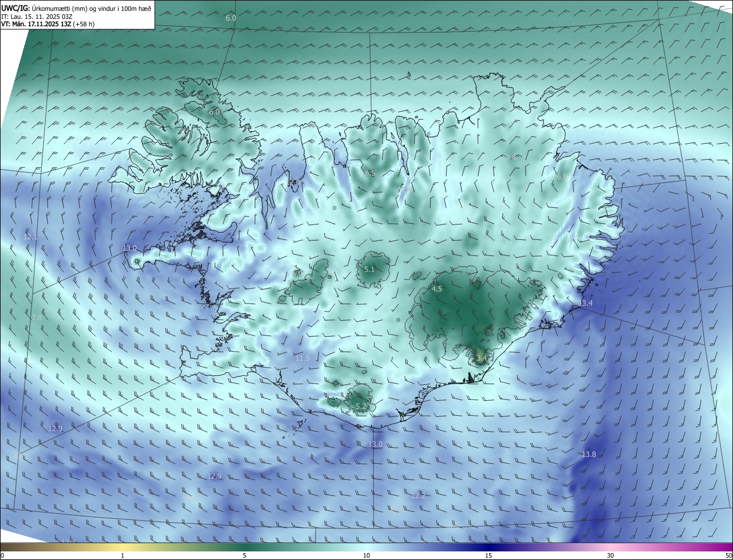This screenshot has height=560, width=733.
Task: Click the 10 tick on the color scale
Action: 366,555
